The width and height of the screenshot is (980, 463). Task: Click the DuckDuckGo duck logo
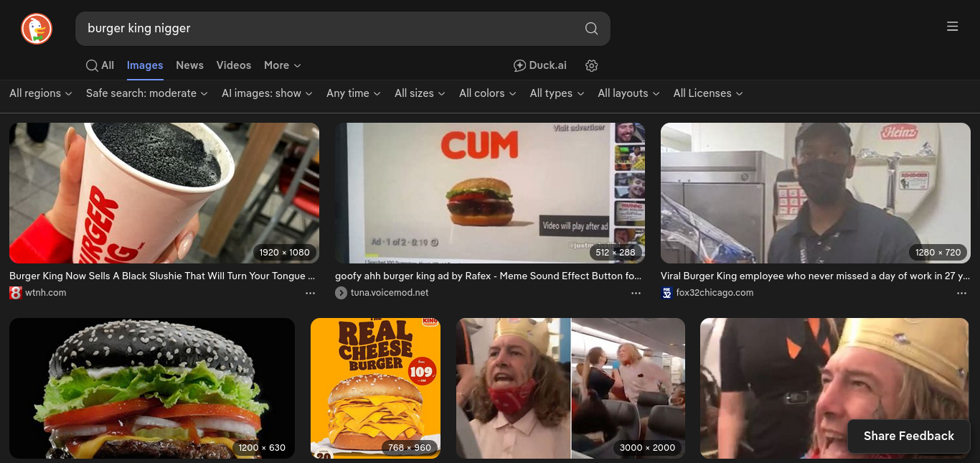(37, 29)
